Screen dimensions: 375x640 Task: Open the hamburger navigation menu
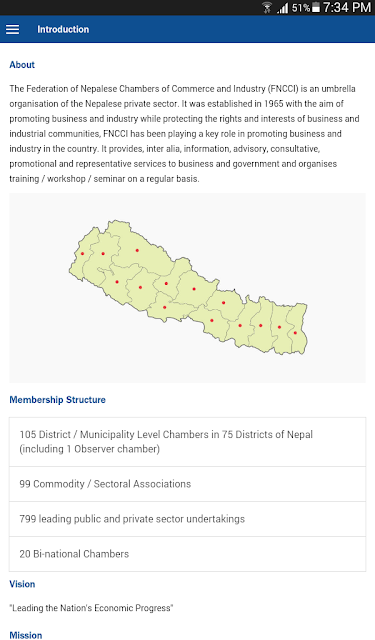(x=13, y=29)
